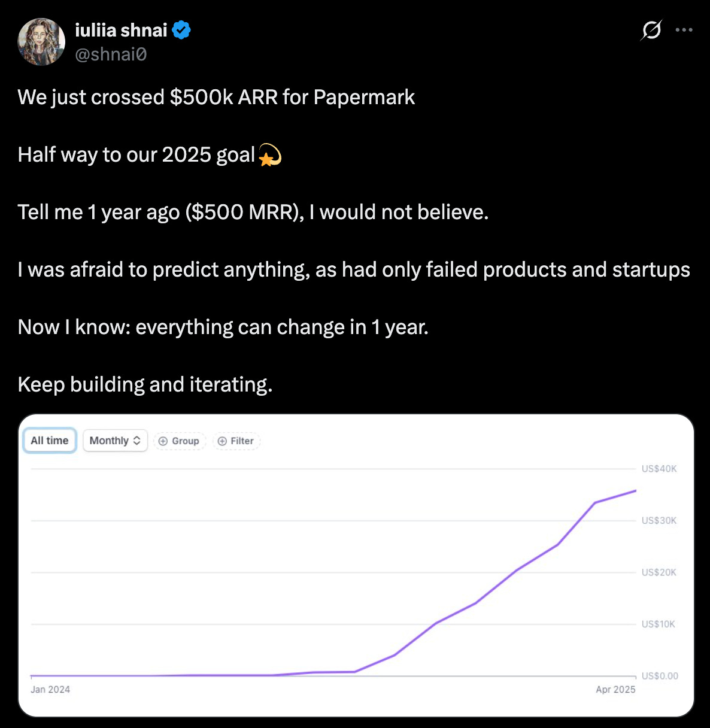Viewport: 710px width, 728px height.
Task: Open the Monthly interval dropdown
Action: coord(114,441)
